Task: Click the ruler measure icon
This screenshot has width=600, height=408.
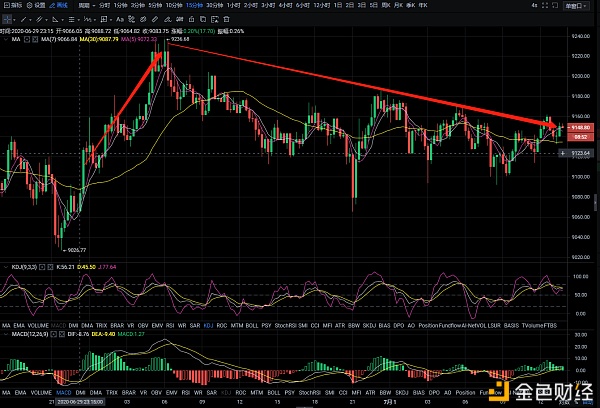Action: click(x=179, y=19)
